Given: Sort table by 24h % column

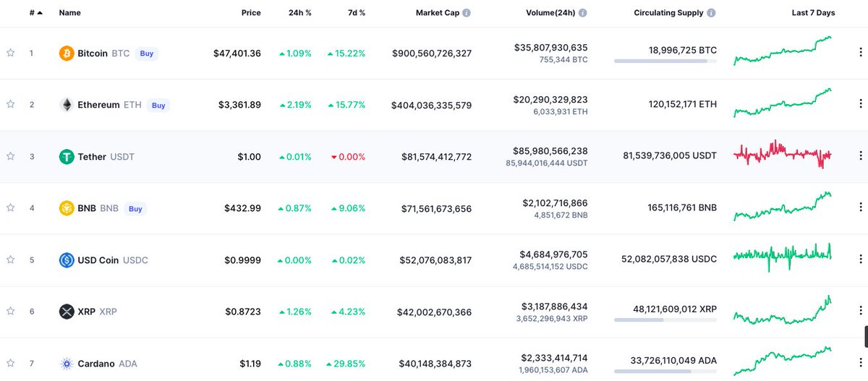Looking at the screenshot, I should [300, 13].
